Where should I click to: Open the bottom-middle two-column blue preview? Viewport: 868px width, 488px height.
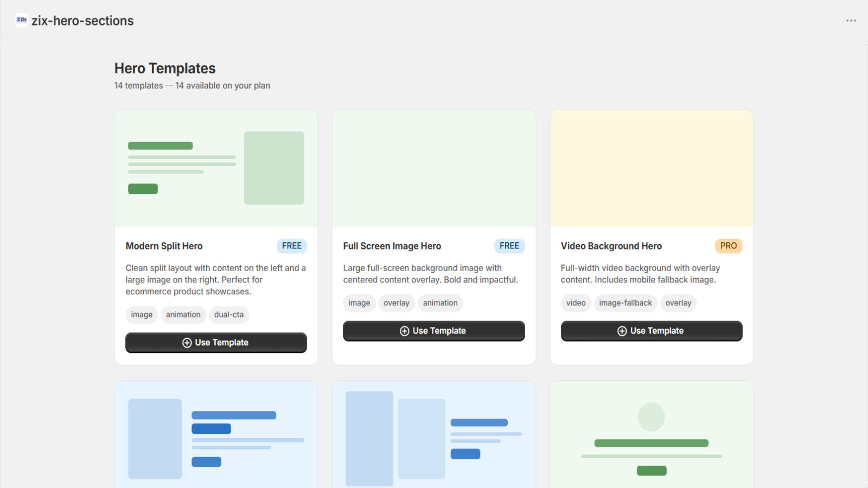434,434
